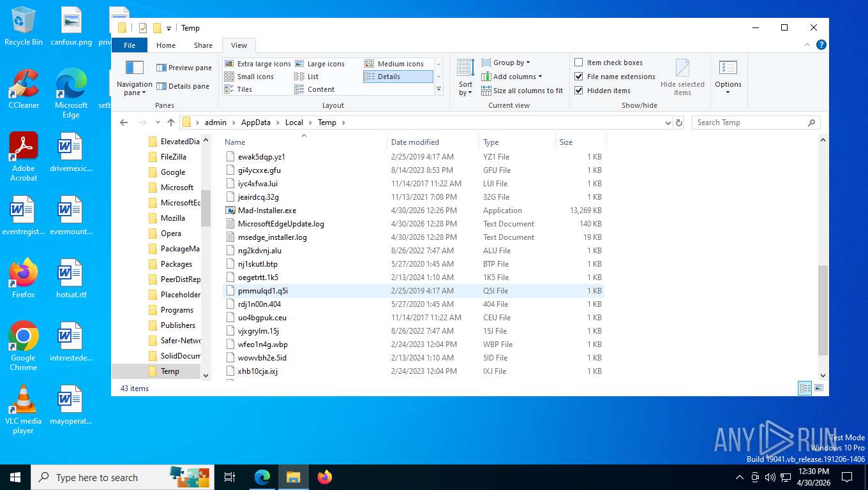868x490 pixels.
Task: Sort files by Type column
Action: 516,142
